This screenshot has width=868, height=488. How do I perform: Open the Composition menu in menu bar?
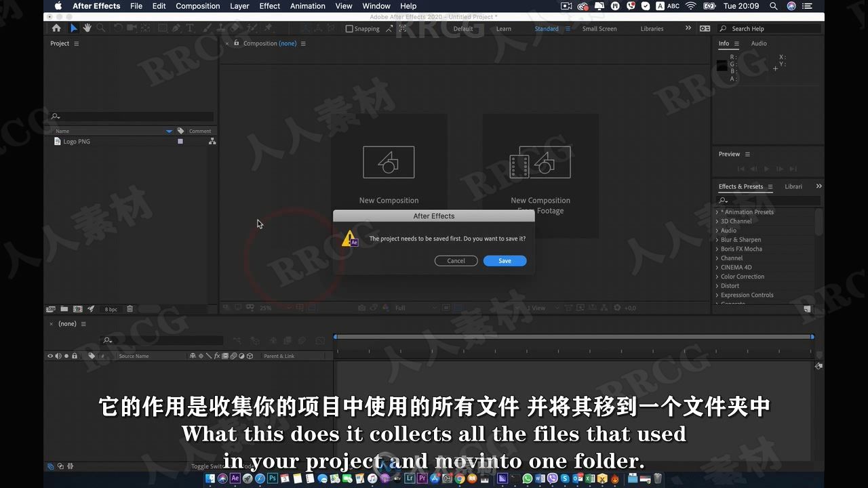pyautogui.click(x=198, y=6)
